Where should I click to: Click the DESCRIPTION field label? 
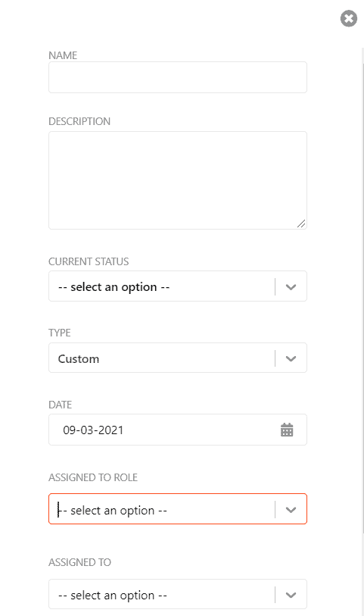[79, 121]
